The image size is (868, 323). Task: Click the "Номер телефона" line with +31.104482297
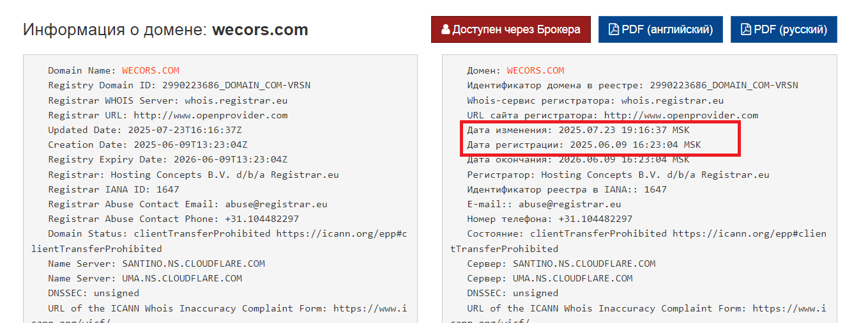[x=549, y=219]
